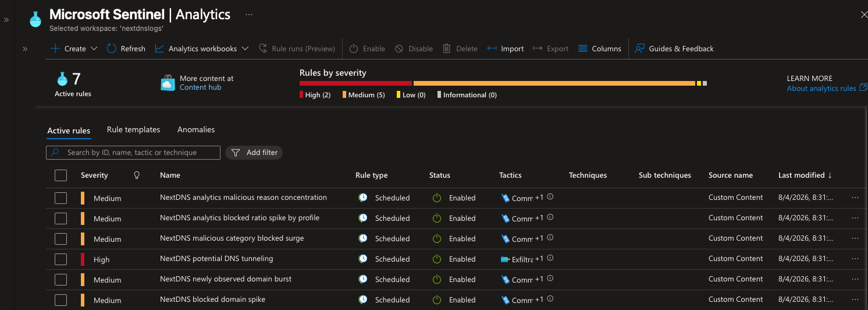868x310 pixels.
Task: Open the Create dropdown
Action: pyautogui.click(x=74, y=49)
